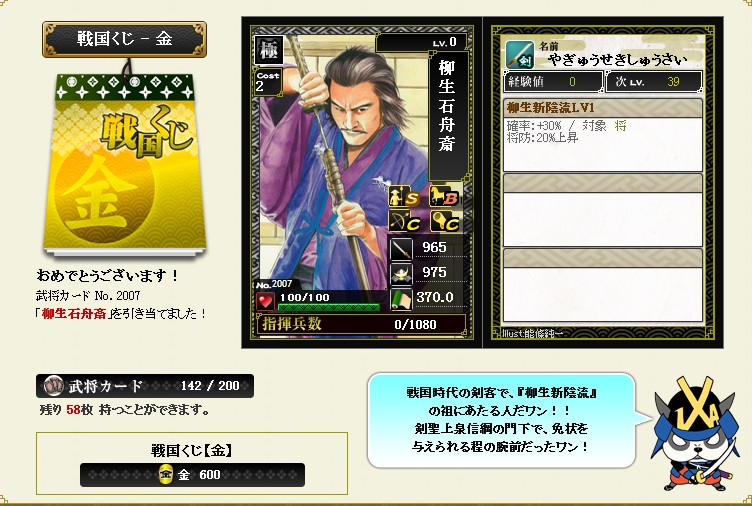
Task: Click the spear aptitude S icon
Action: click(x=404, y=196)
